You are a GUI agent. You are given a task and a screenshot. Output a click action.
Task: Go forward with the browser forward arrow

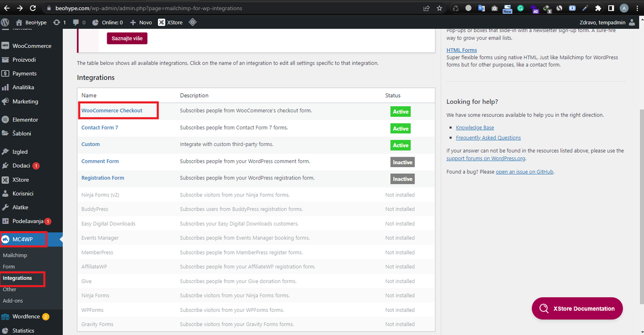20,8
